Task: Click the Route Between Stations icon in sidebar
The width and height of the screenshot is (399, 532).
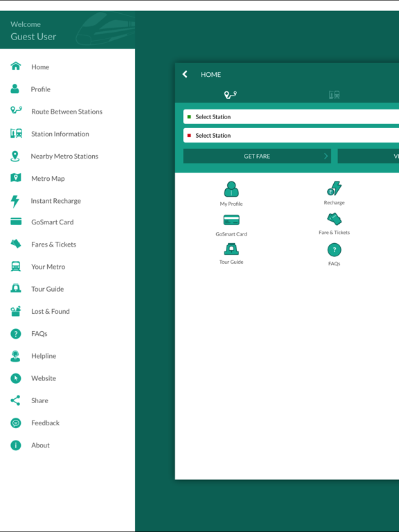Action: pyautogui.click(x=17, y=110)
